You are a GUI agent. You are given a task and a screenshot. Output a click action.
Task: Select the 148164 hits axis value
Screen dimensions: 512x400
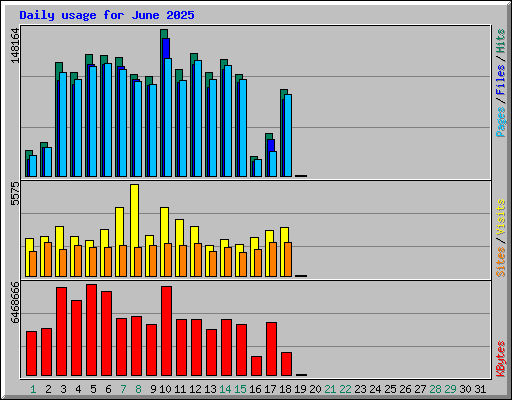[15, 46]
